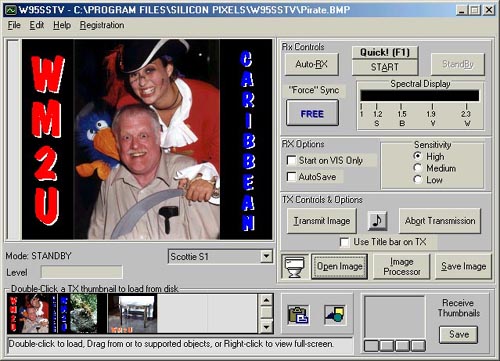Expand the Scottie S1 mode dropdown
This screenshot has width=500, height=361.
tap(266, 256)
